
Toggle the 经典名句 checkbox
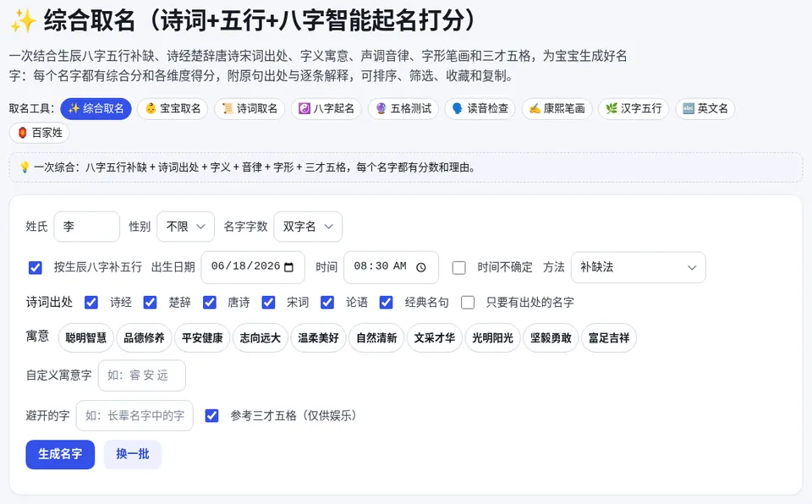click(387, 303)
